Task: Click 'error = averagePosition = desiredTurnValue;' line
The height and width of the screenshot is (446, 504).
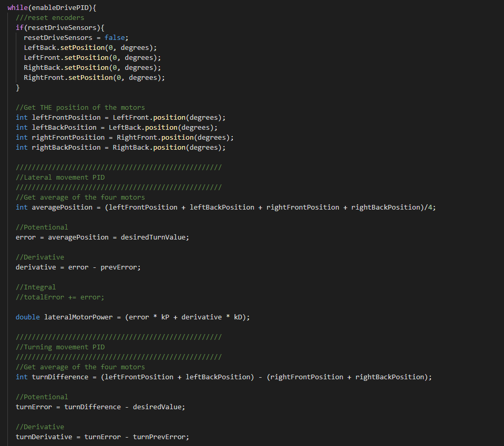Action: [102, 237]
